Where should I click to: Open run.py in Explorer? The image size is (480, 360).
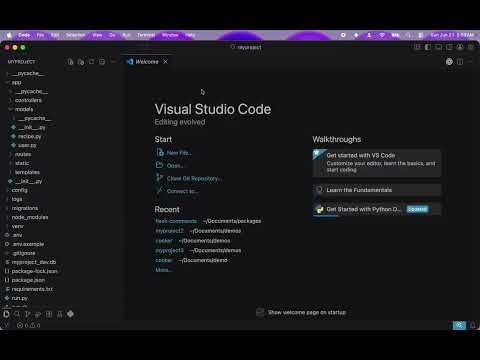click(20, 298)
